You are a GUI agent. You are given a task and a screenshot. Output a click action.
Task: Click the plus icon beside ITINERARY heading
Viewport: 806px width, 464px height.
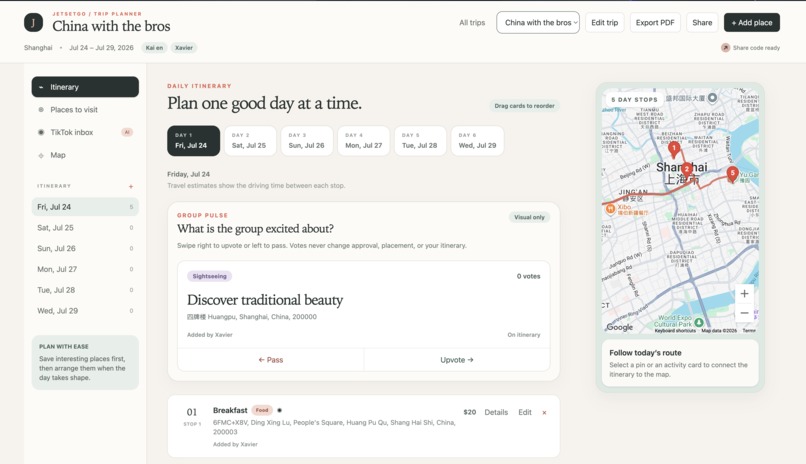[x=131, y=186]
